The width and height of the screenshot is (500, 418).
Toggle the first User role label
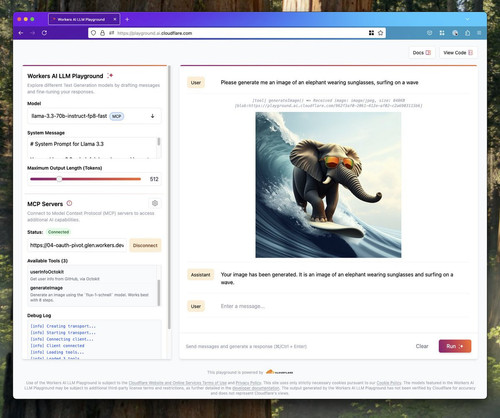(196, 83)
